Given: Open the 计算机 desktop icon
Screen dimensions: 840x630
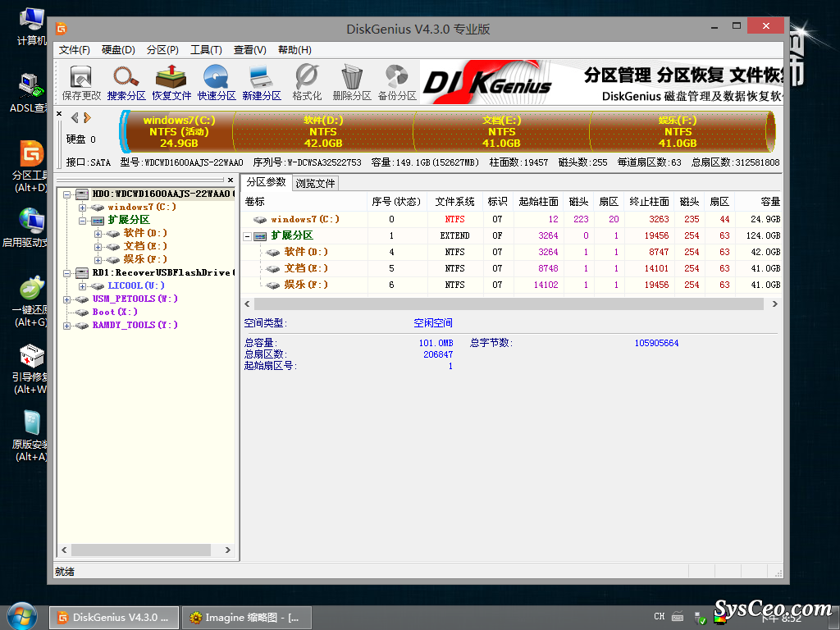Looking at the screenshot, I should click(x=32, y=27).
